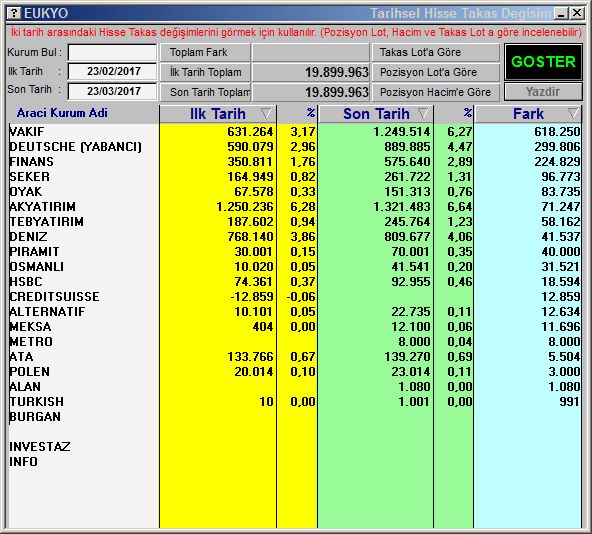Click AKYATIRIM Son Tarih percent 6,64
This screenshot has width=592, height=534.
click(460, 207)
